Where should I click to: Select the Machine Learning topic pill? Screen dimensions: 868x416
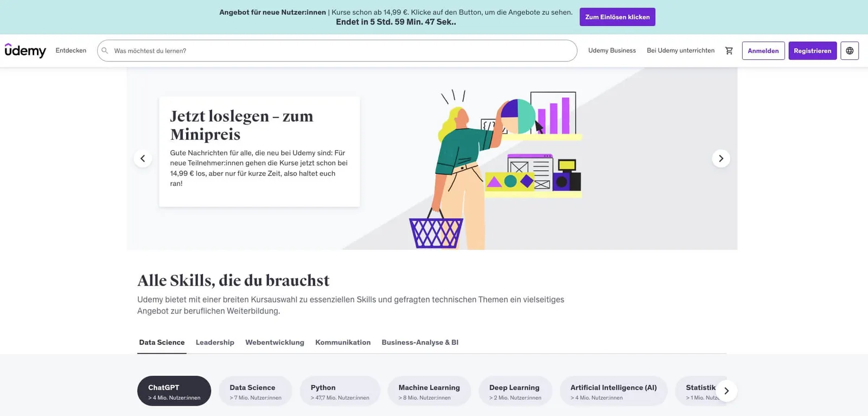click(429, 391)
